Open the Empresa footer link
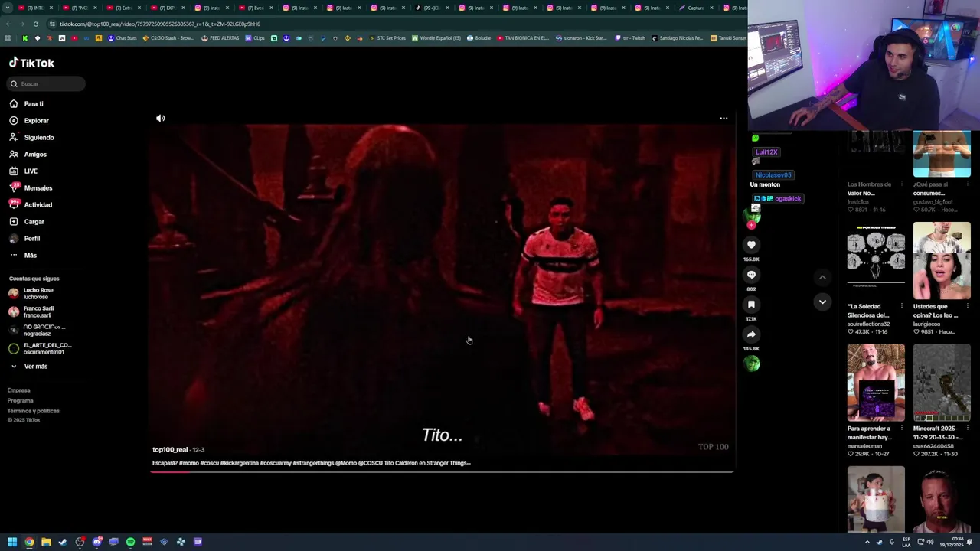Viewport: 980px width, 551px height. (x=19, y=390)
